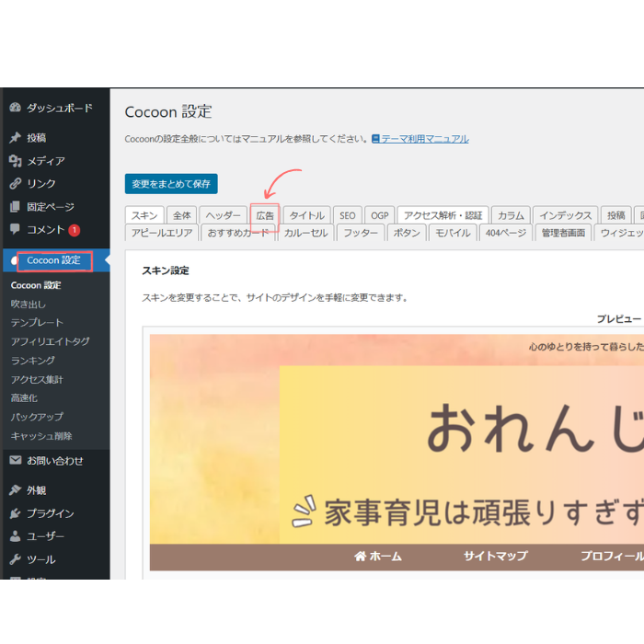Click the page icon beside 固定ページ
The width and height of the screenshot is (644, 644).
click(15, 207)
